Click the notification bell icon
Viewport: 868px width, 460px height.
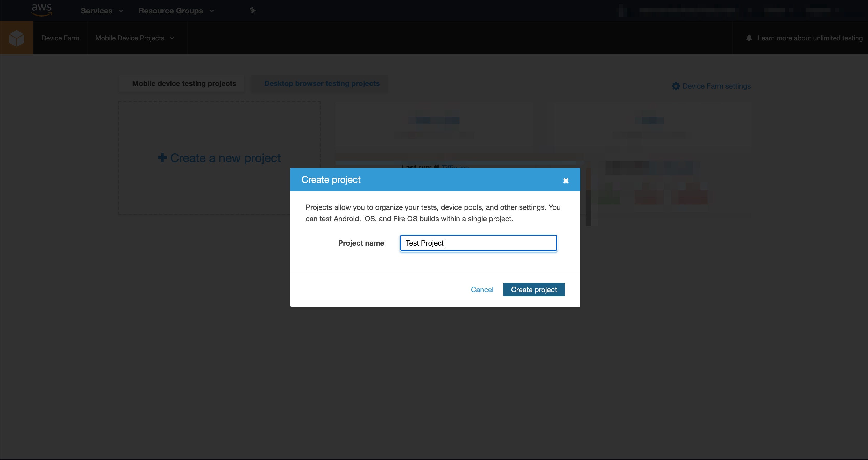[x=749, y=38]
